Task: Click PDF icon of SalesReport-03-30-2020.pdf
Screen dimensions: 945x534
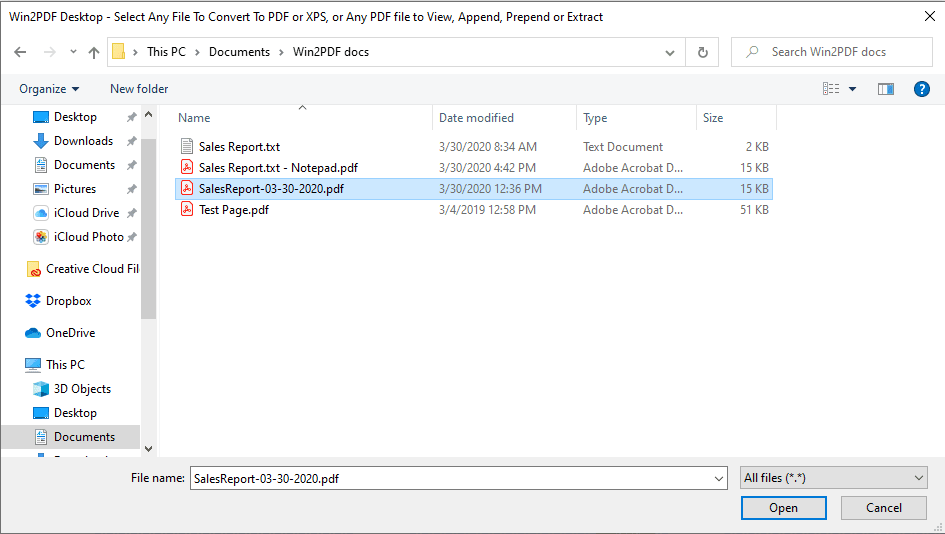Action: 187,189
